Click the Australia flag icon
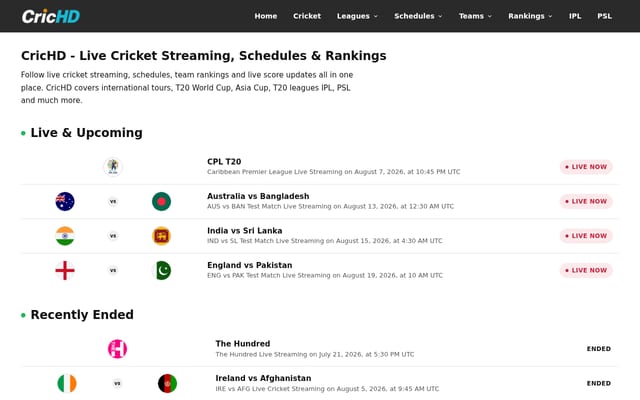This screenshot has width=640, height=400. click(x=65, y=201)
